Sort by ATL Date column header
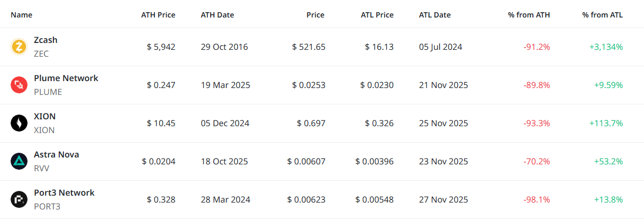644x219 pixels. (434, 15)
